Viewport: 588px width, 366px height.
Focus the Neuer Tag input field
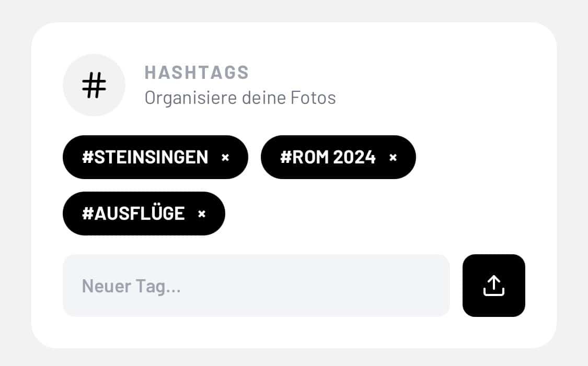tap(256, 286)
